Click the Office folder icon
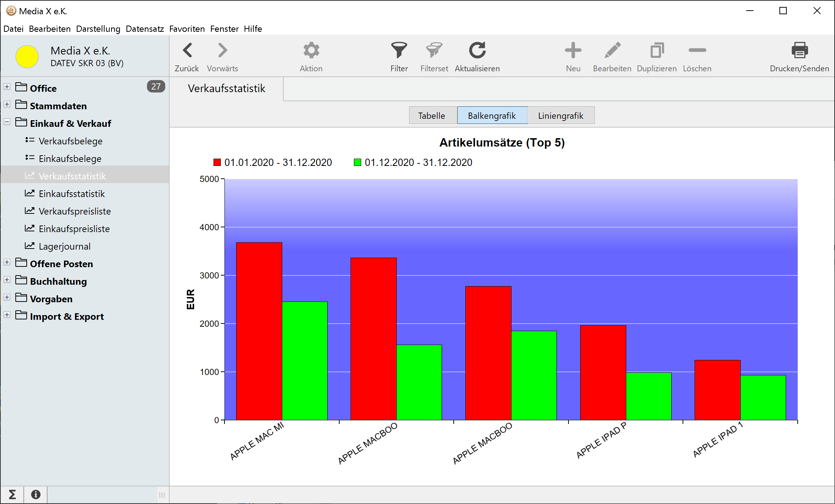 tap(21, 87)
